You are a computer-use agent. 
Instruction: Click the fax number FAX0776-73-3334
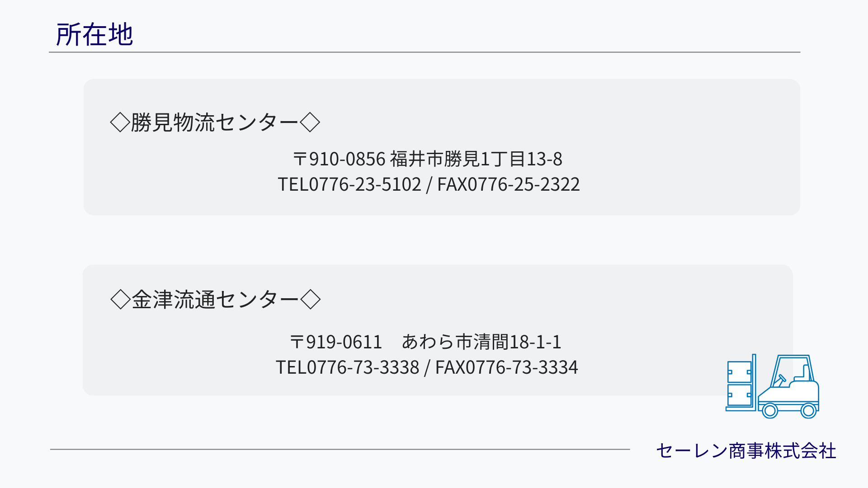pyautogui.click(x=507, y=367)
